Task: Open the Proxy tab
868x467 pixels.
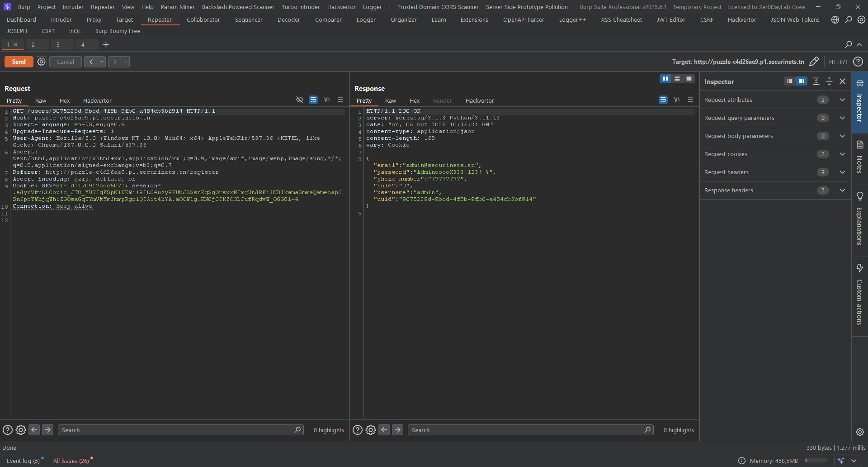Action: coord(94,20)
